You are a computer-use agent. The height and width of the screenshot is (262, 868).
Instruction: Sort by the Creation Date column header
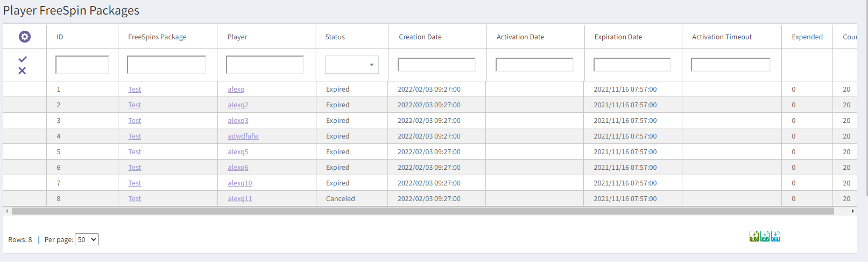[x=420, y=37]
